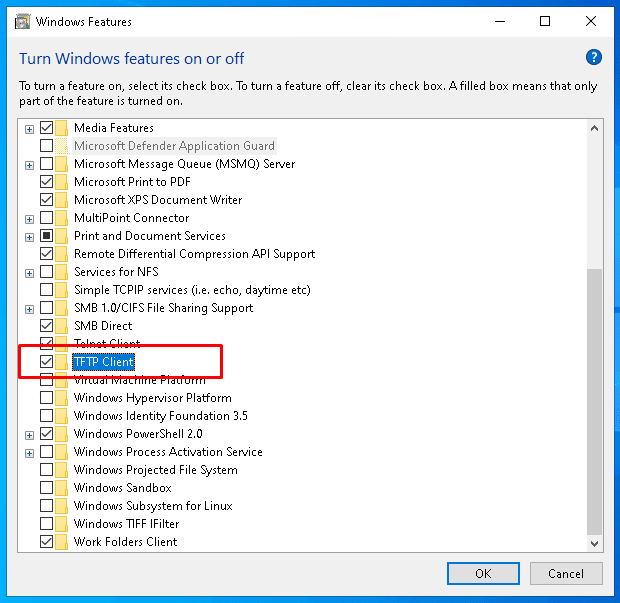Click the folder icon beside Windows TIFF IFilter
620x603 pixels.
click(61, 524)
